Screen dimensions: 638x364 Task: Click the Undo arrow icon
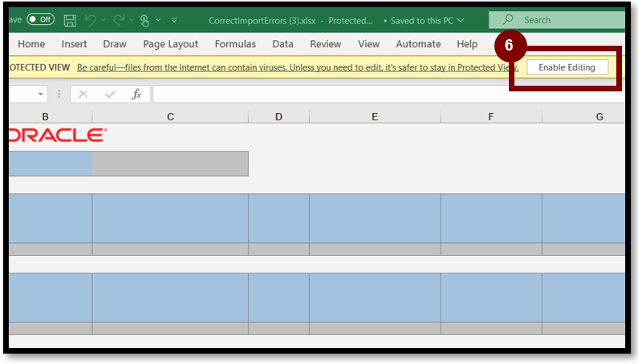click(90, 20)
